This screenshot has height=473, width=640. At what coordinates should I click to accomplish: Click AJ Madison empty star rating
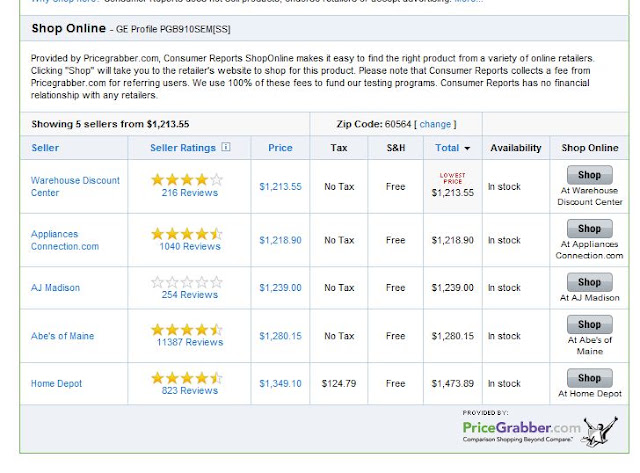(187, 282)
